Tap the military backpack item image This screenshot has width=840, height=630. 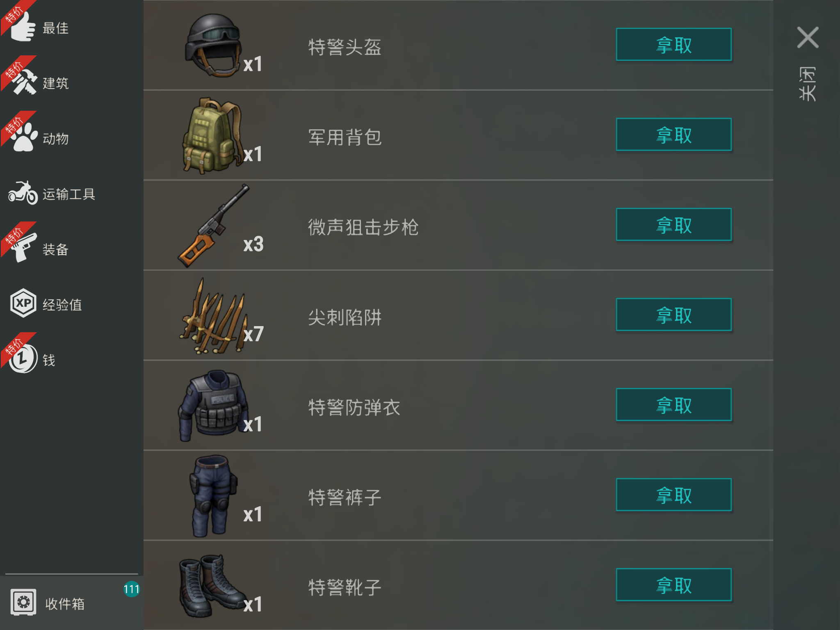[x=212, y=135]
